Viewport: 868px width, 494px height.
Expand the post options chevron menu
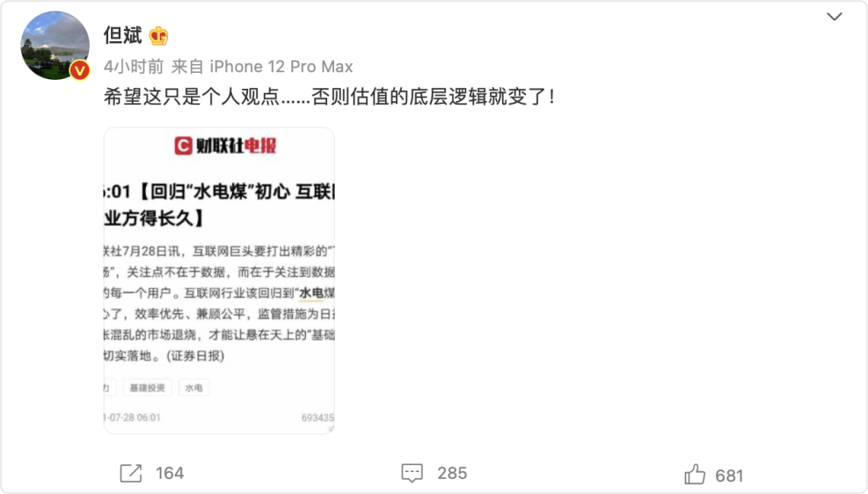[835, 17]
